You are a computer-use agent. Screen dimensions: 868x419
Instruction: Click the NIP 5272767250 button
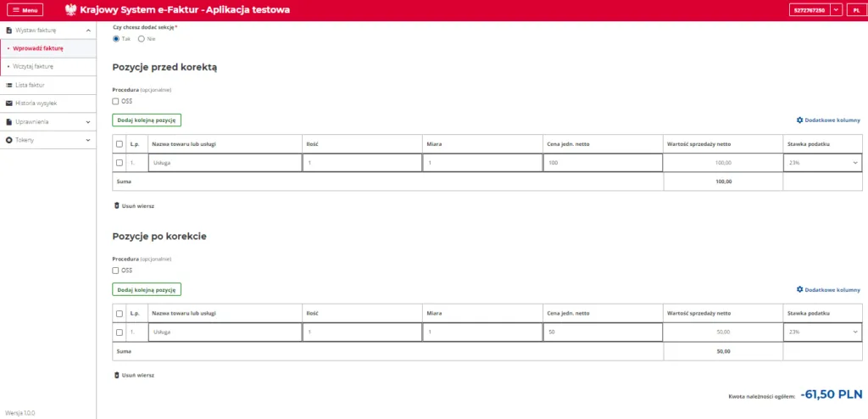pos(810,10)
